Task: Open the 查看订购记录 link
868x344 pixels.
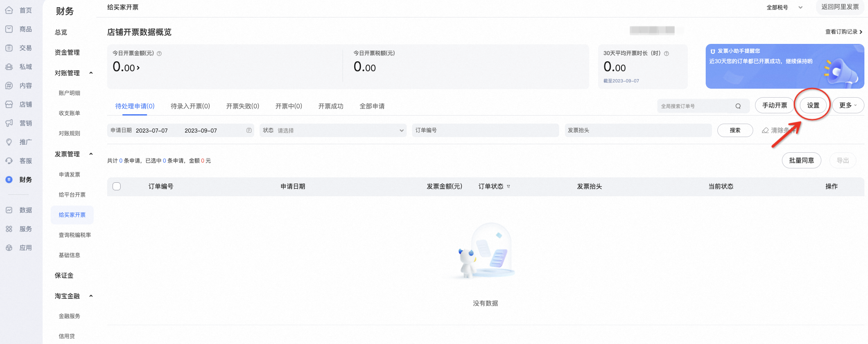Action: [844, 32]
